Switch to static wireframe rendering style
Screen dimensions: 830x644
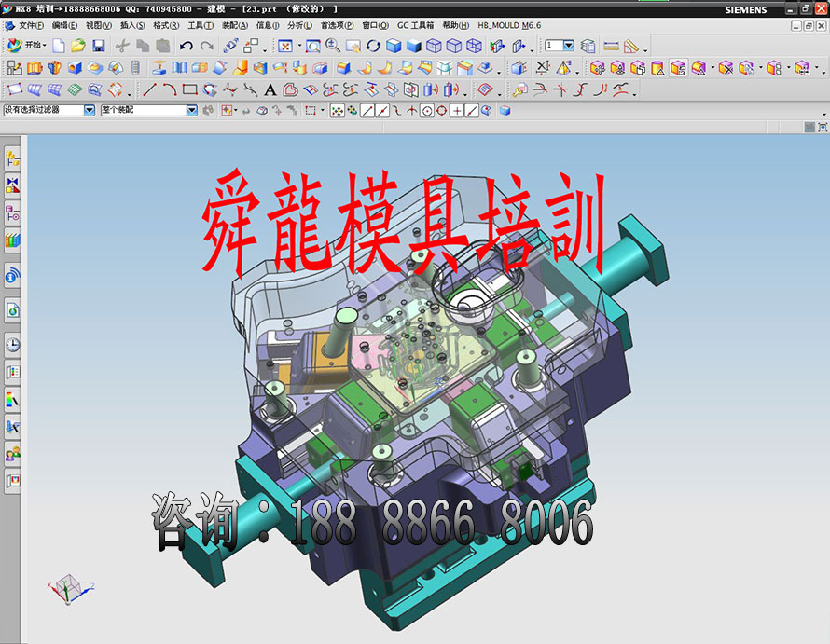pos(474,46)
